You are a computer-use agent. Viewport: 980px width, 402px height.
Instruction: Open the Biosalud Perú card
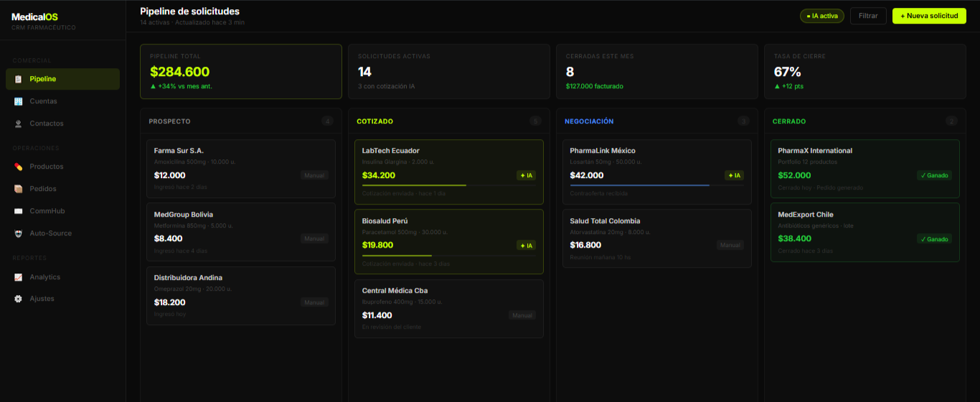(449, 242)
